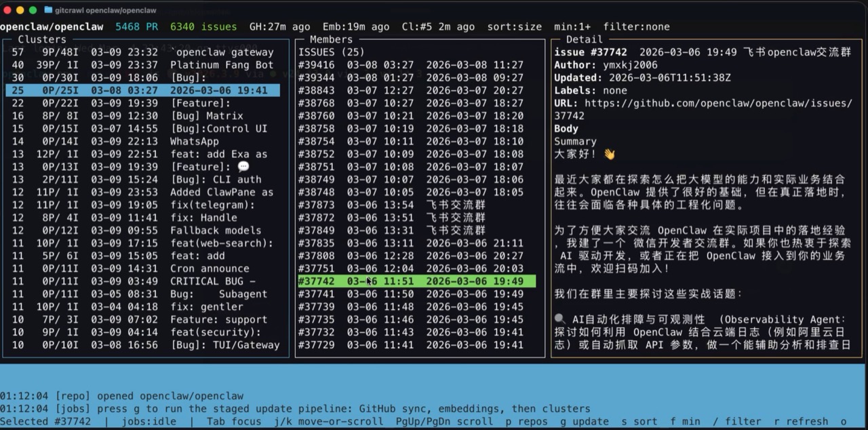Select the 'Platinum Fang Bot' cluster row
Image resolution: width=868 pixels, height=430 pixels.
(x=142, y=65)
